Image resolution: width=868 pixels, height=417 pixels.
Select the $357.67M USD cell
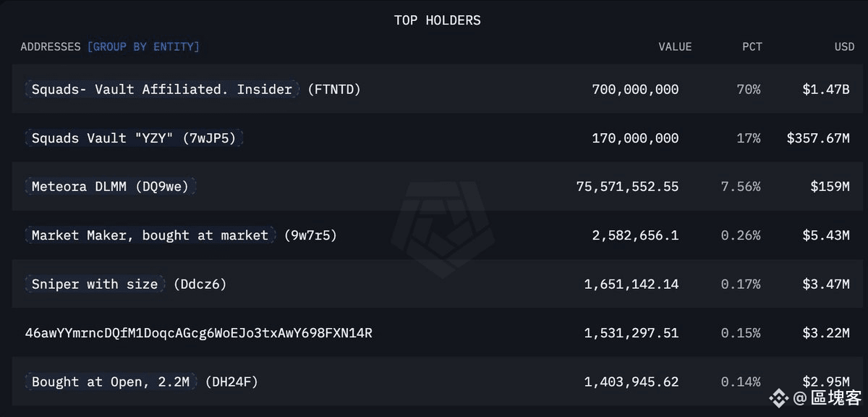tap(818, 138)
